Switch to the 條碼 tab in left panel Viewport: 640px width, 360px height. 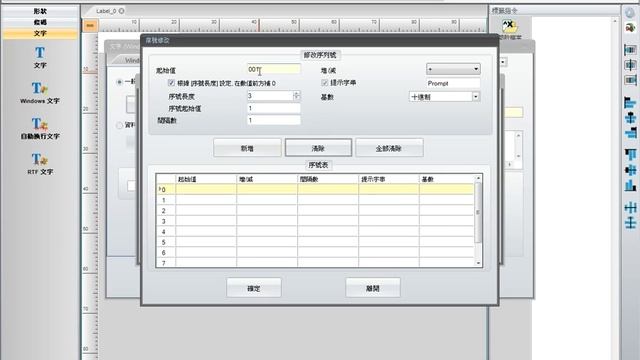pyautogui.click(x=40, y=22)
